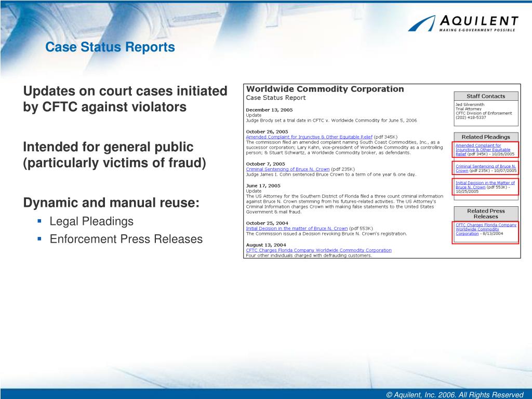Click Judge James I. Cohn sentencing sentence

(x=331, y=175)
